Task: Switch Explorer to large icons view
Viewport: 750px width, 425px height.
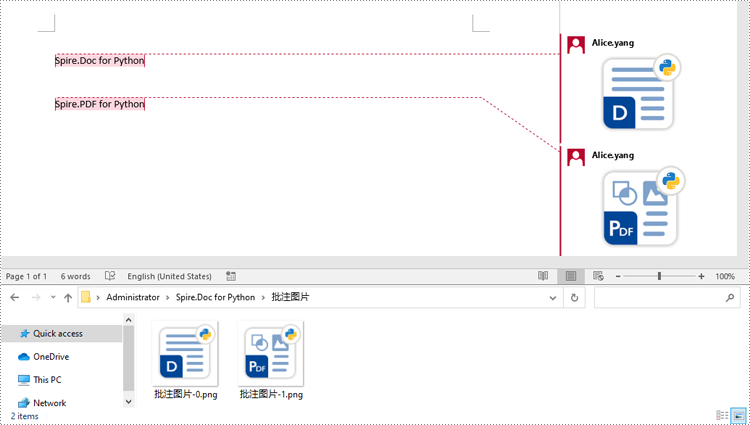Action: (x=738, y=415)
